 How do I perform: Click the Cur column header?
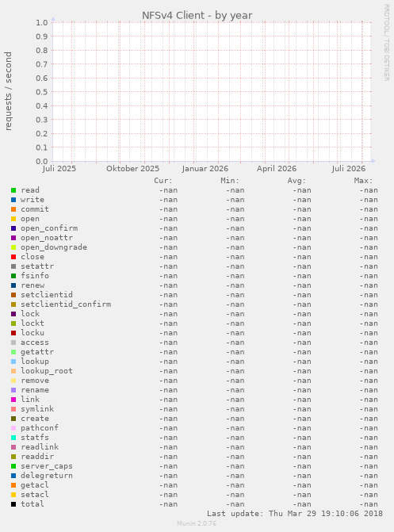tap(163, 181)
